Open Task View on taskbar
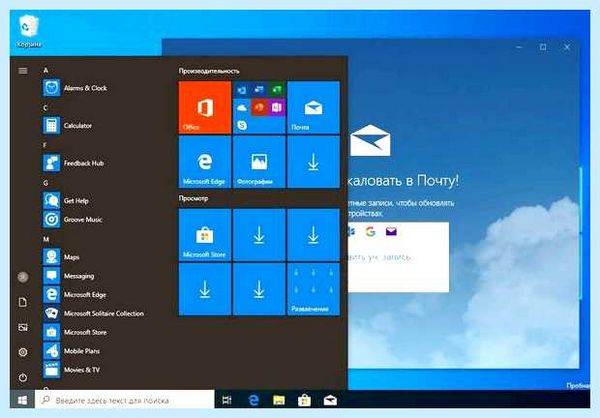 pos(227,400)
